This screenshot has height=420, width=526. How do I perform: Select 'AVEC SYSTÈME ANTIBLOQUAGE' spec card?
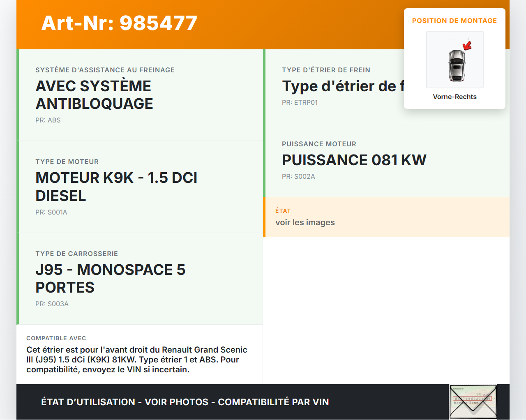(x=94, y=95)
